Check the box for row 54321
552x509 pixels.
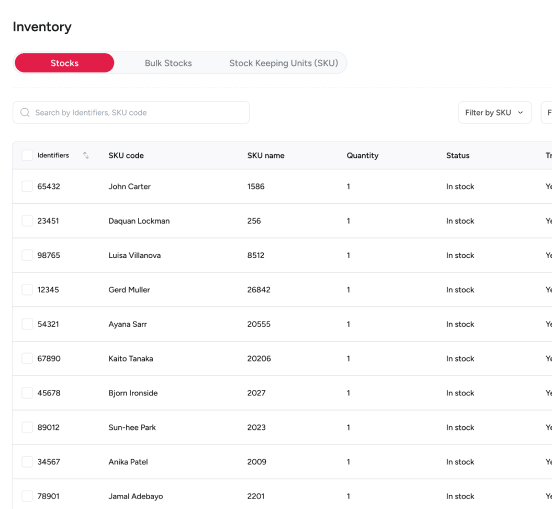(27, 324)
